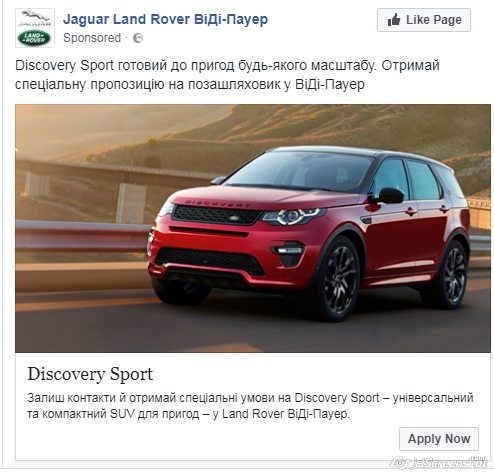Click the Land Rover badge on car grille
This screenshot has width=494, height=475.
click(x=234, y=218)
